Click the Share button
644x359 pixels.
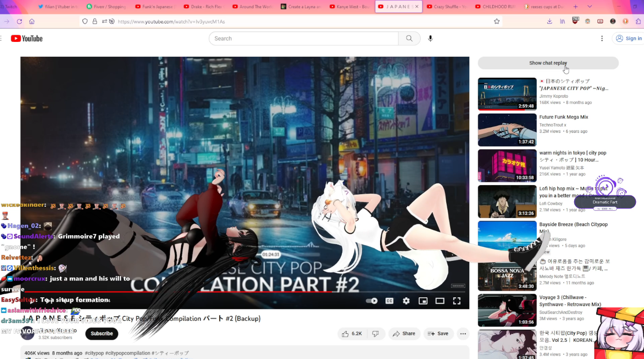[x=404, y=334]
